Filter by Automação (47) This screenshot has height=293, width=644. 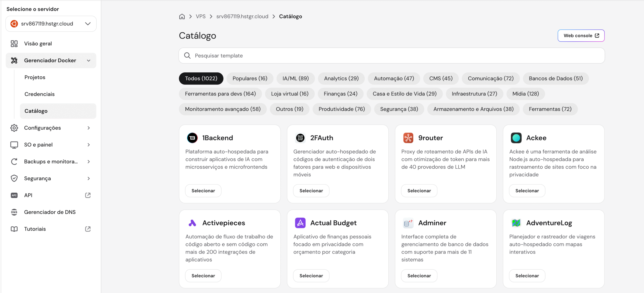(394, 78)
